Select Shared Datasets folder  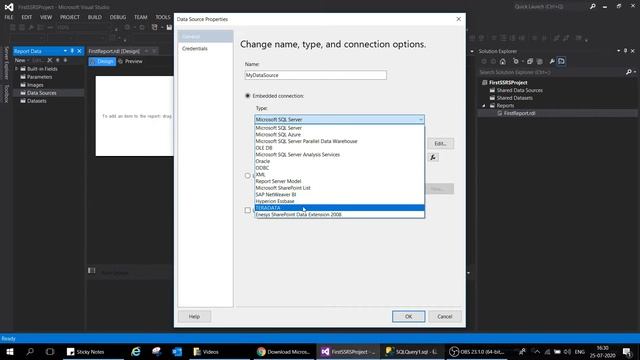tap(514, 98)
